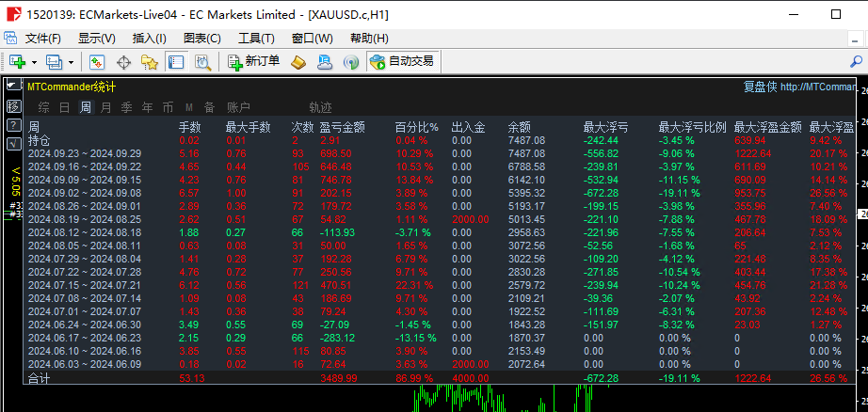868x412 pixels.
Task: Open the 显示(V) menu
Action: tap(97, 39)
